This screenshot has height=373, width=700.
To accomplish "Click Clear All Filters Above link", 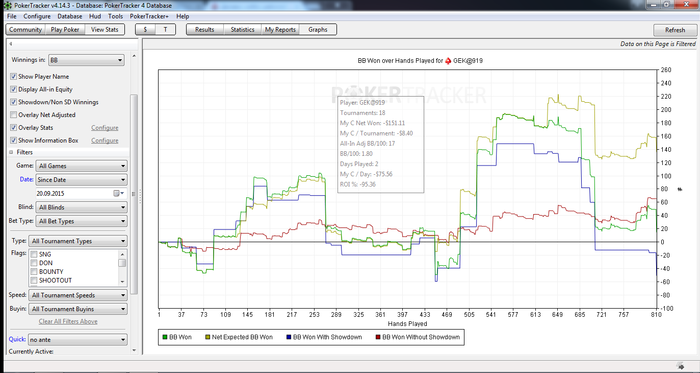I will point(68,322).
